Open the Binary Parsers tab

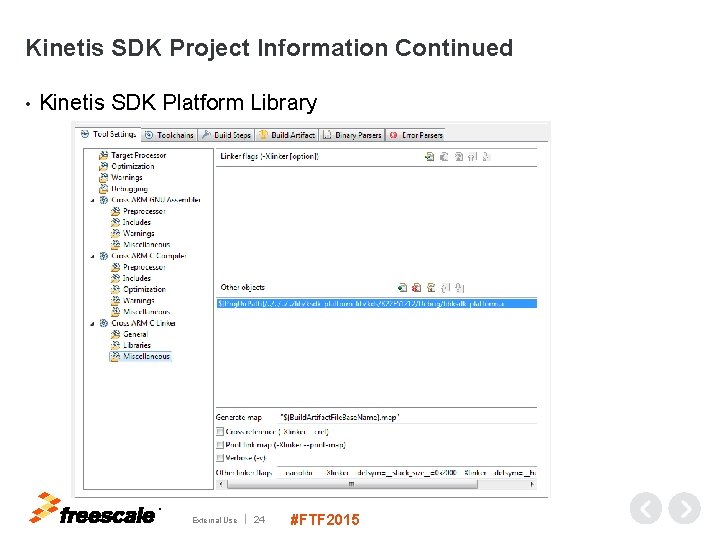(x=352, y=135)
